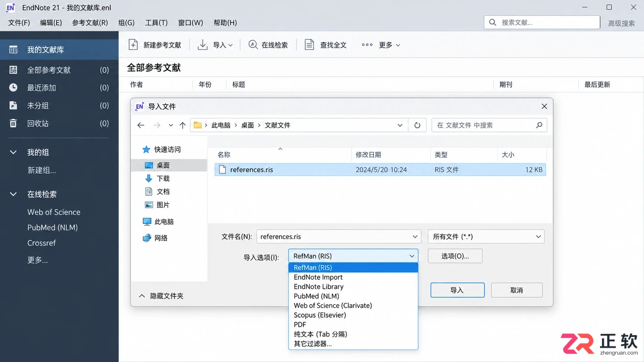Select Web of Science (Clarivate) filter option

pyautogui.click(x=353, y=306)
